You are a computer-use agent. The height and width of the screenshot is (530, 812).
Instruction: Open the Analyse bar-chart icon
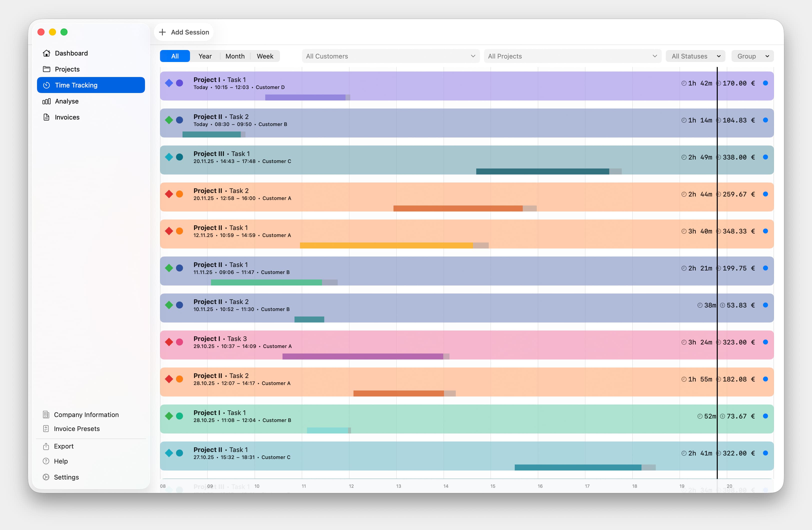pyautogui.click(x=46, y=101)
